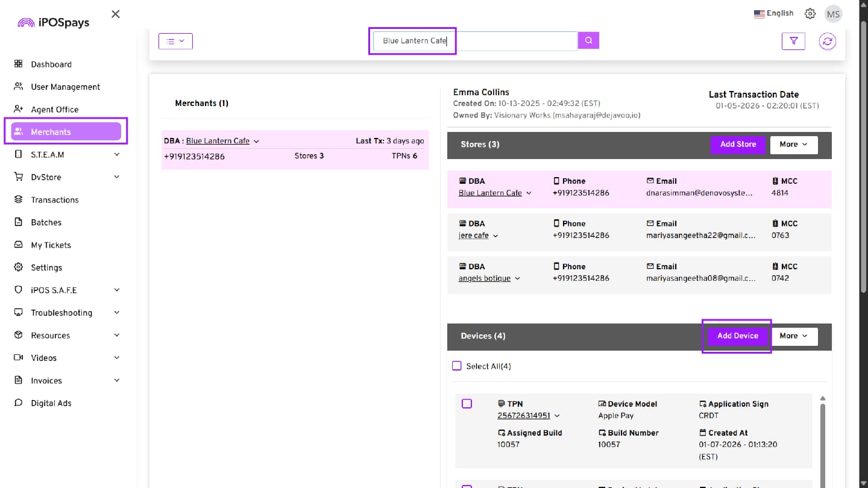Viewport: 868px width, 488px height.
Task: Open Dashboard from the sidebar
Action: [x=51, y=64]
